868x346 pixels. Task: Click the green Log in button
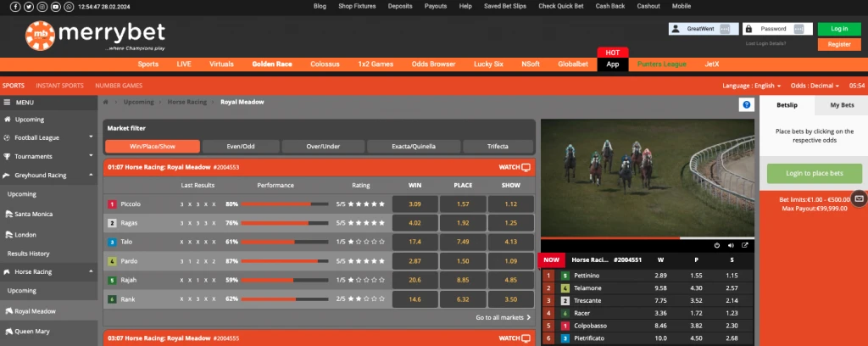[x=838, y=28]
